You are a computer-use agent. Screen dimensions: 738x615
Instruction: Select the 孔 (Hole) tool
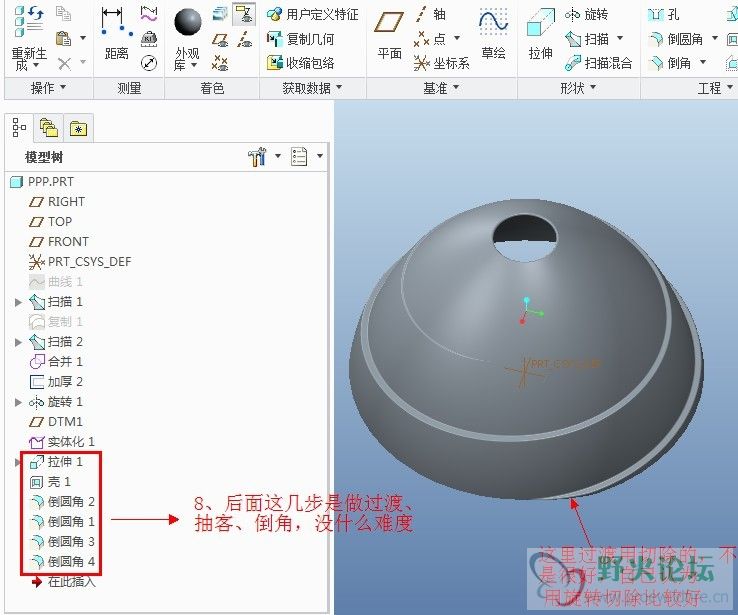(x=664, y=15)
